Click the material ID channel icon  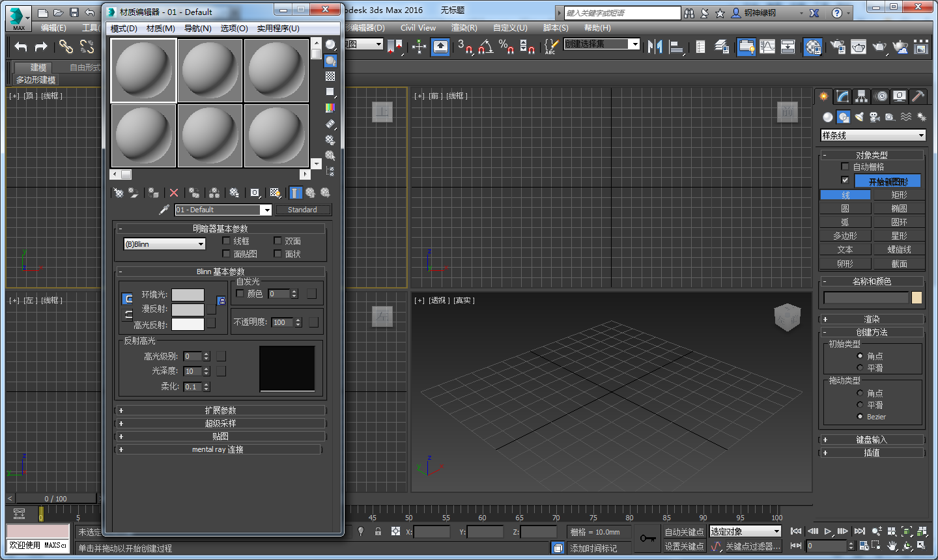click(255, 193)
